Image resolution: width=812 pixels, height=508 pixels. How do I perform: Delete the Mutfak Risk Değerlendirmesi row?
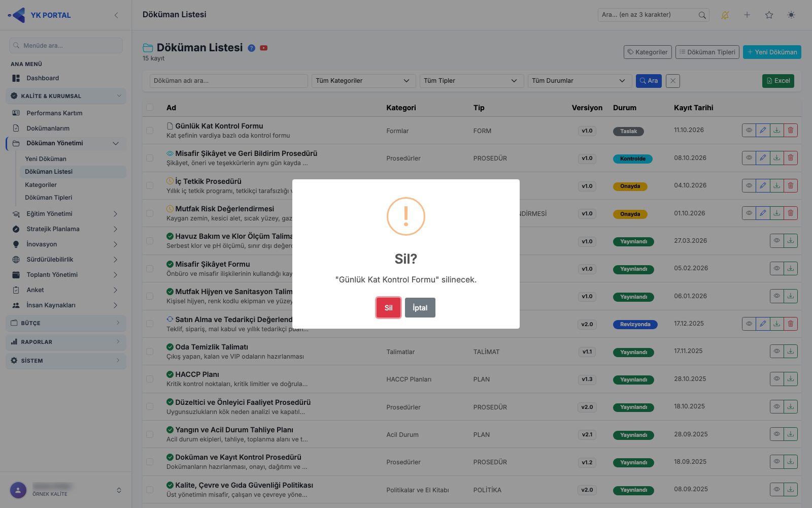(791, 213)
